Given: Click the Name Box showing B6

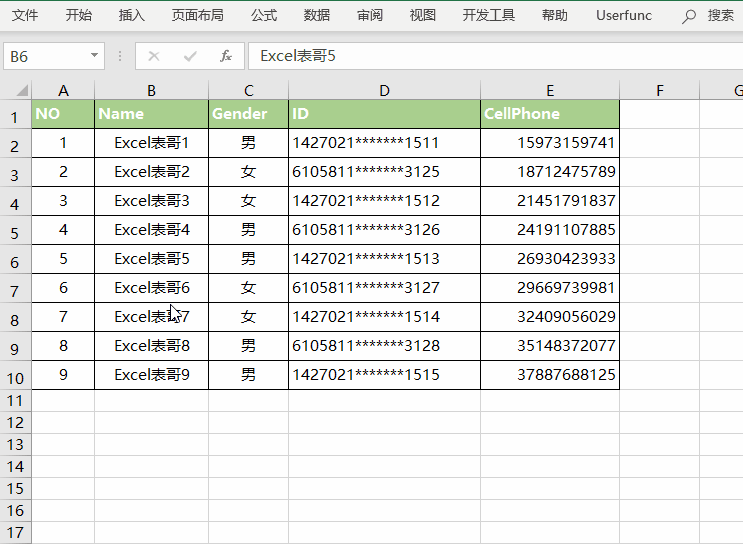Looking at the screenshot, I should [x=54, y=56].
